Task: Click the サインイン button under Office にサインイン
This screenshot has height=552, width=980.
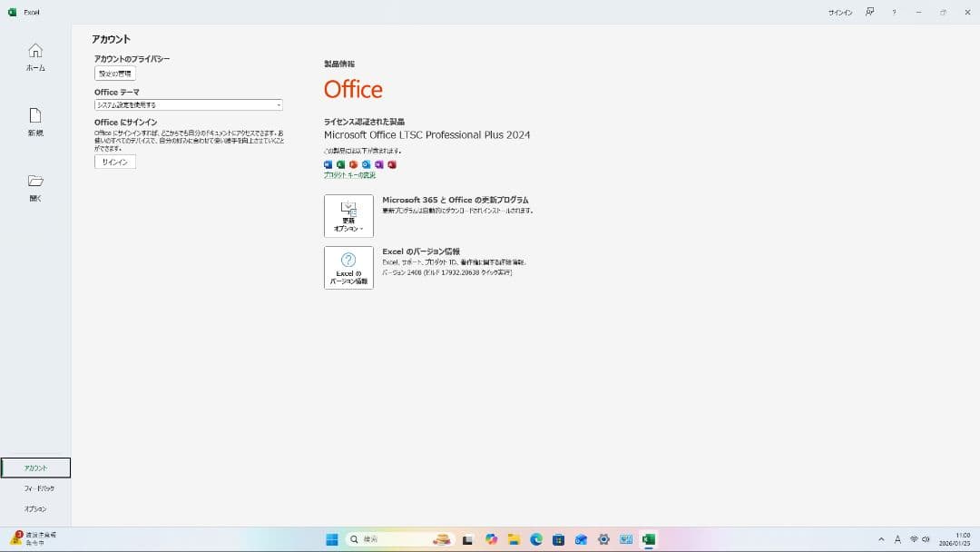Action: pos(115,162)
